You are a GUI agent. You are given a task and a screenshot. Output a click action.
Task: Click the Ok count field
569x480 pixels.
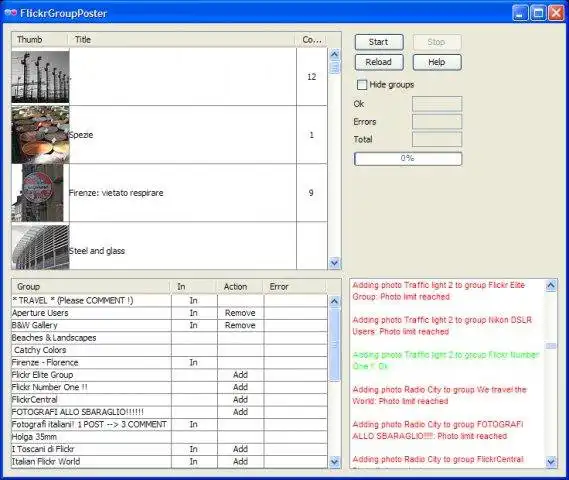[x=437, y=104]
